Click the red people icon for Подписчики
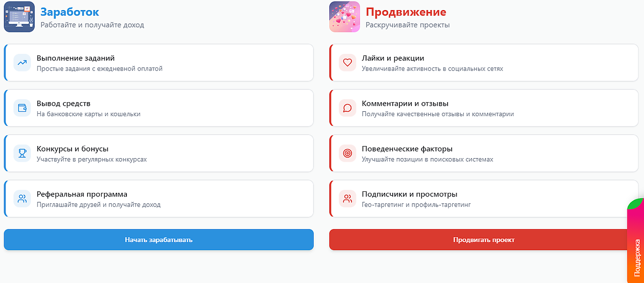This screenshot has width=644, height=283. (347, 198)
